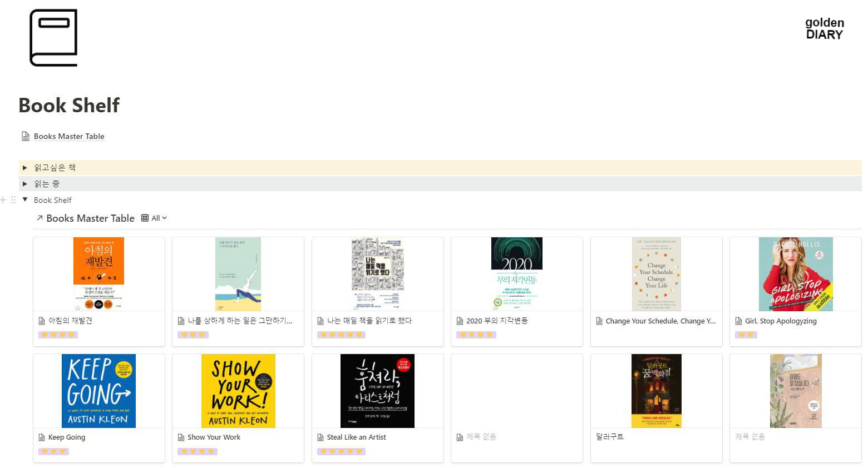
Task: Click the page icon on Show Your Work card
Action: pos(181,437)
